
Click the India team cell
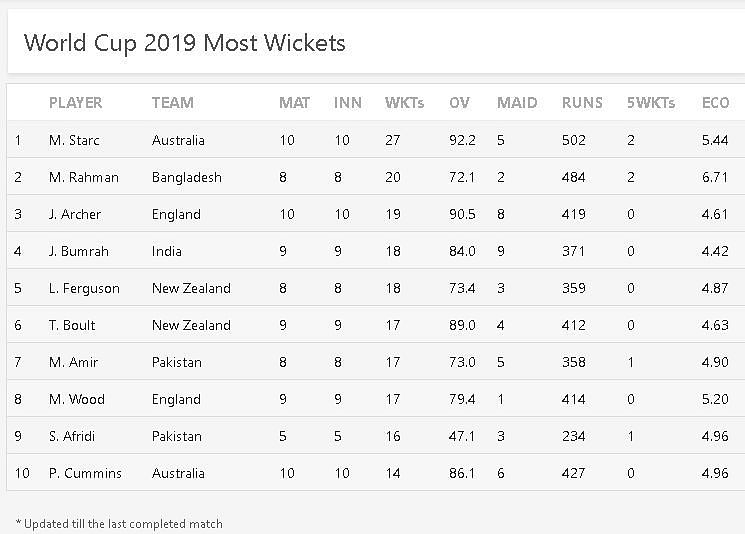pyautogui.click(x=166, y=252)
